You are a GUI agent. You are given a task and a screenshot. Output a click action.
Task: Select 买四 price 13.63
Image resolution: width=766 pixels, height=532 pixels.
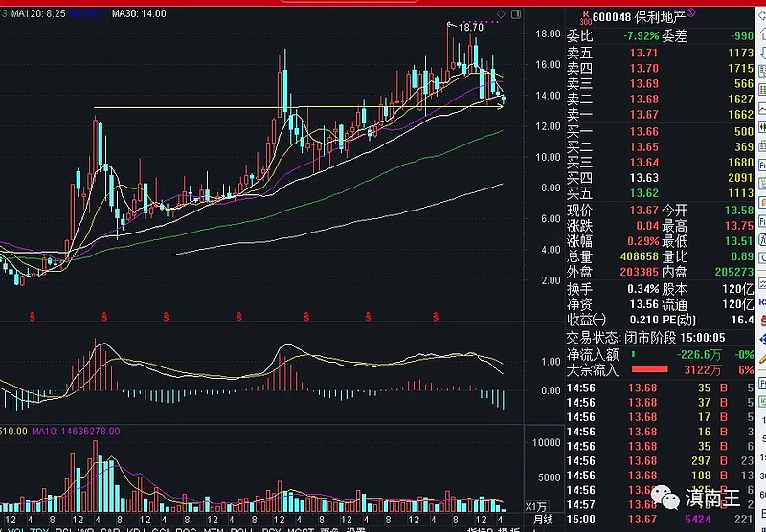(x=643, y=178)
